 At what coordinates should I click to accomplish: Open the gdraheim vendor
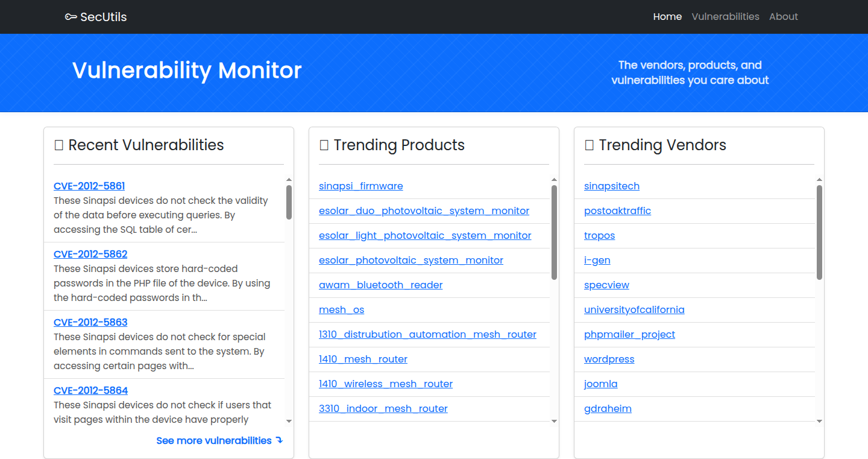[x=608, y=408]
